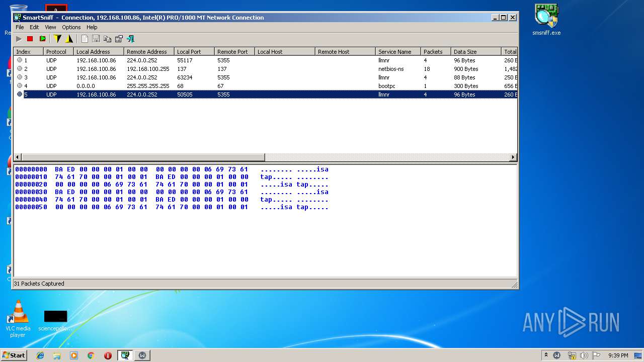644x362 pixels.
Task: Open Display Filters yellow triangle icon
Action: point(69,39)
